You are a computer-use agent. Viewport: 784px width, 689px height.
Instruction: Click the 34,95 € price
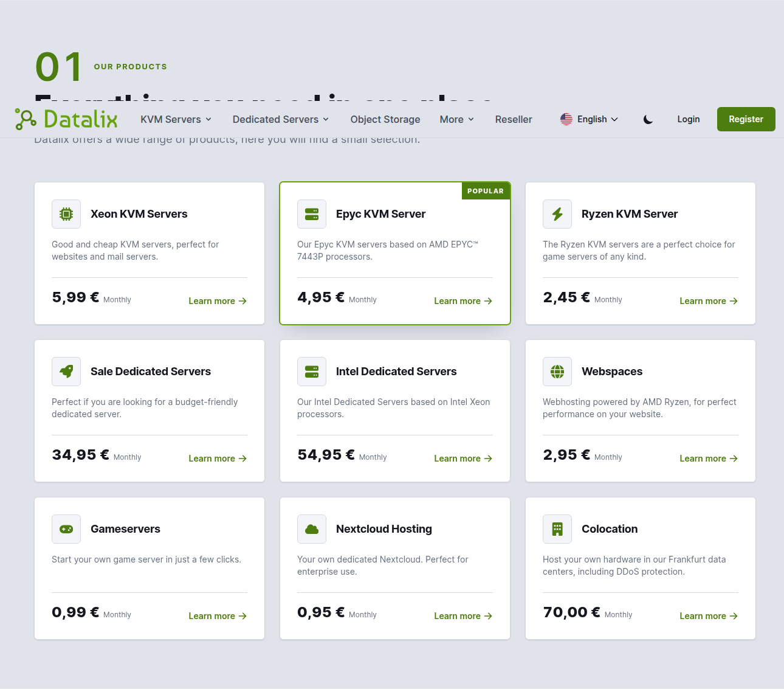[81, 455]
